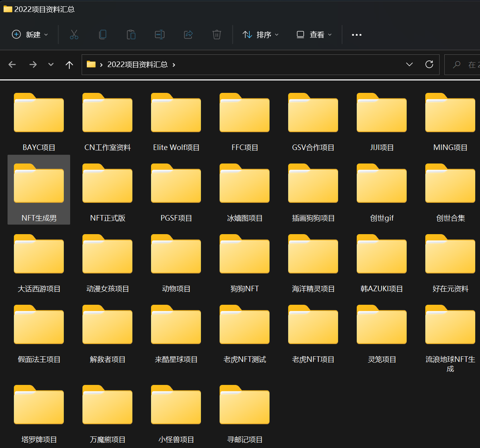Click the search box
480x448 pixels.
click(462, 64)
